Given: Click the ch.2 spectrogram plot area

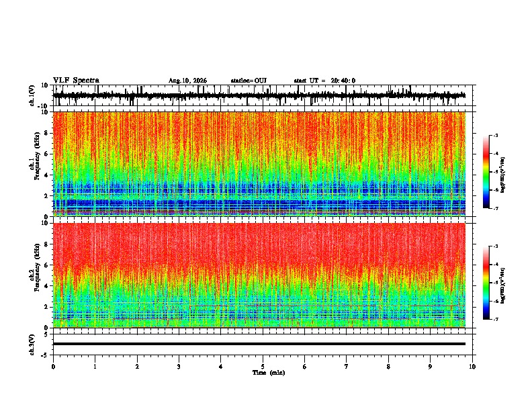Looking at the screenshot, I should pyautogui.click(x=259, y=275).
